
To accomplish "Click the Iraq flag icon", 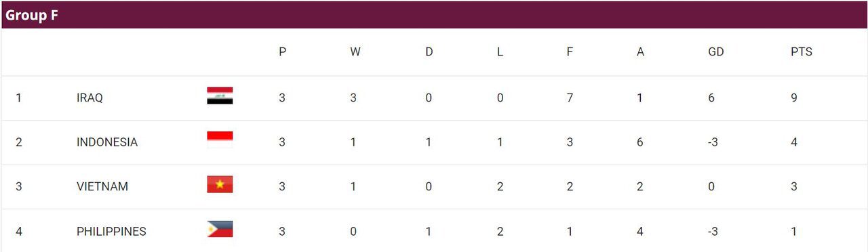I will [220, 96].
